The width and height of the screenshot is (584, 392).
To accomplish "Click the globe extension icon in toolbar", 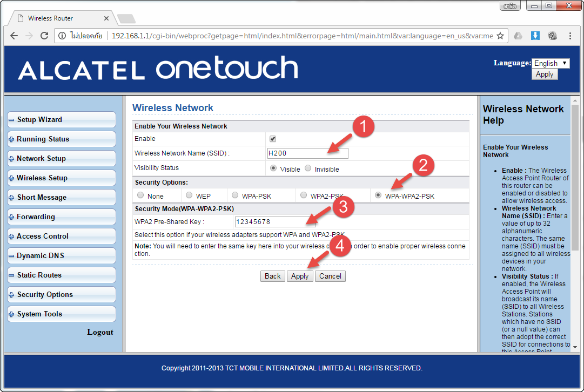I will point(552,36).
